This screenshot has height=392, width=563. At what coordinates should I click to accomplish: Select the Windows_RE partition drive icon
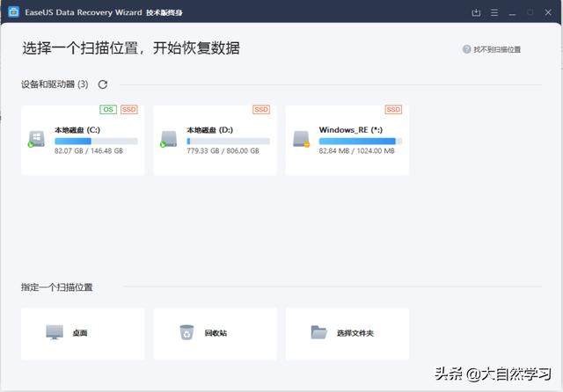pyautogui.click(x=301, y=139)
